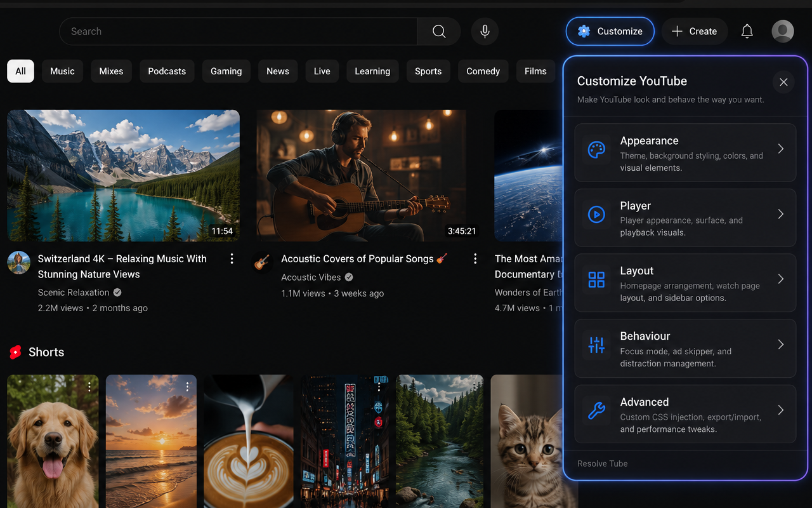Click the Customize gear button
Screen dimensions: 812x508
tap(610, 31)
